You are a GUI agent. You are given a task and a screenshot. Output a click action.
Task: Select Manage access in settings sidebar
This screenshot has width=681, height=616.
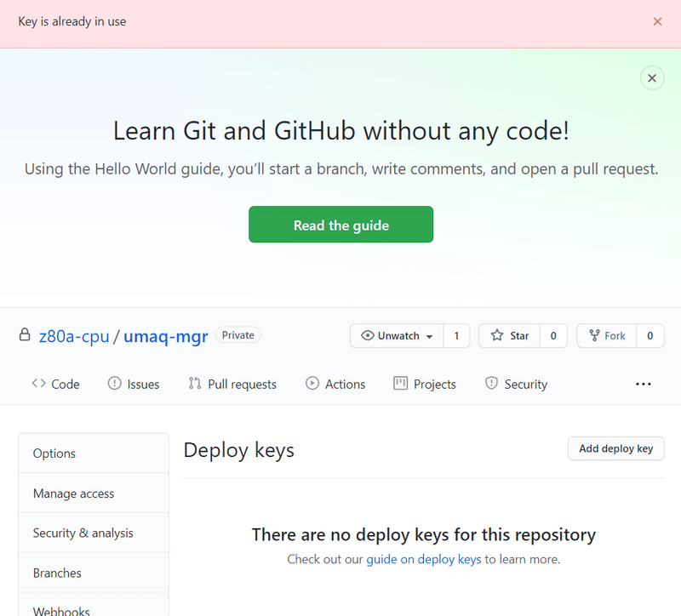tap(94, 493)
